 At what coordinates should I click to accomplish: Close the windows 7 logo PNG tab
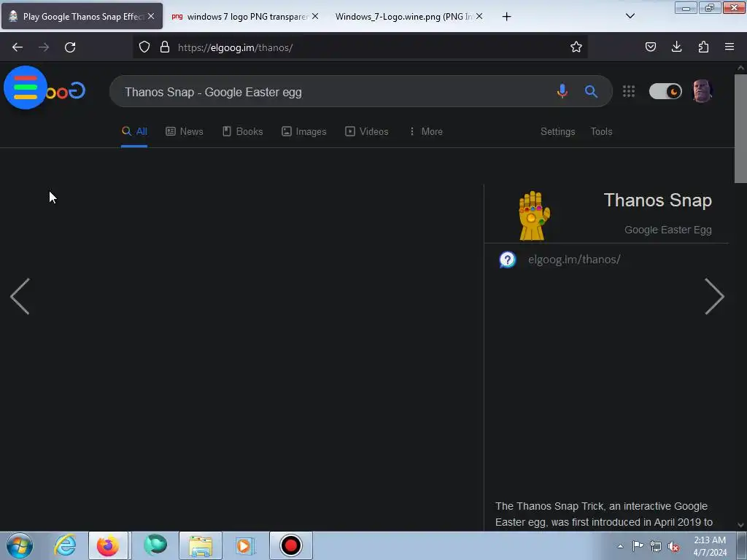point(315,16)
